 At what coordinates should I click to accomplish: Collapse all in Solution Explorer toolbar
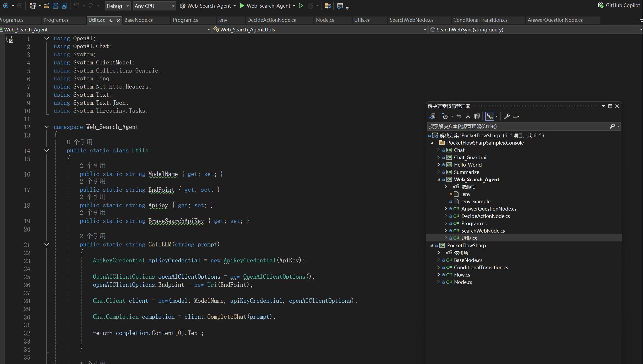[468, 116]
